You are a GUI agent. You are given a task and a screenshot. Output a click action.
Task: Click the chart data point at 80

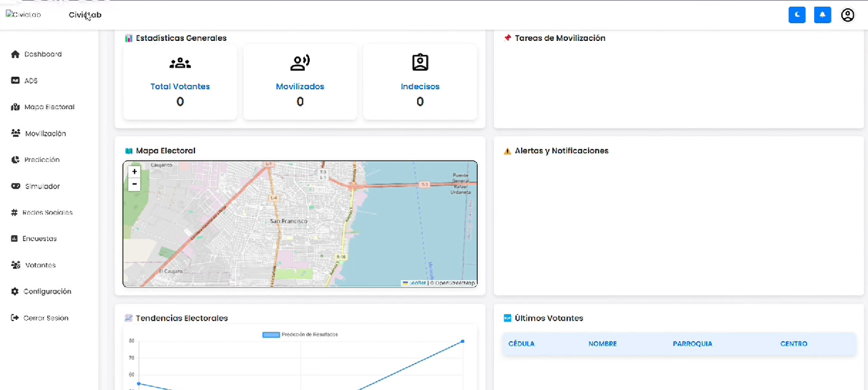(463, 341)
